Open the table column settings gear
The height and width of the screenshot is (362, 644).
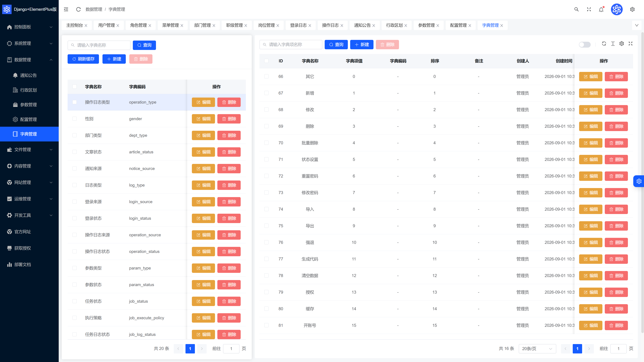pyautogui.click(x=622, y=43)
